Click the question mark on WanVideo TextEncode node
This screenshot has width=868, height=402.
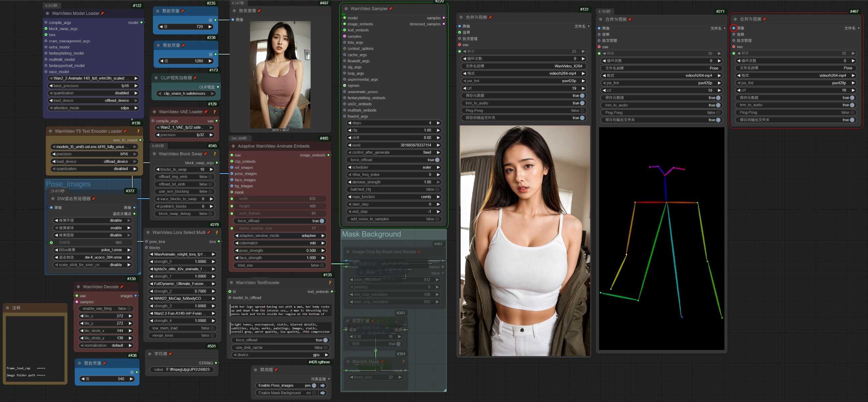point(330,283)
